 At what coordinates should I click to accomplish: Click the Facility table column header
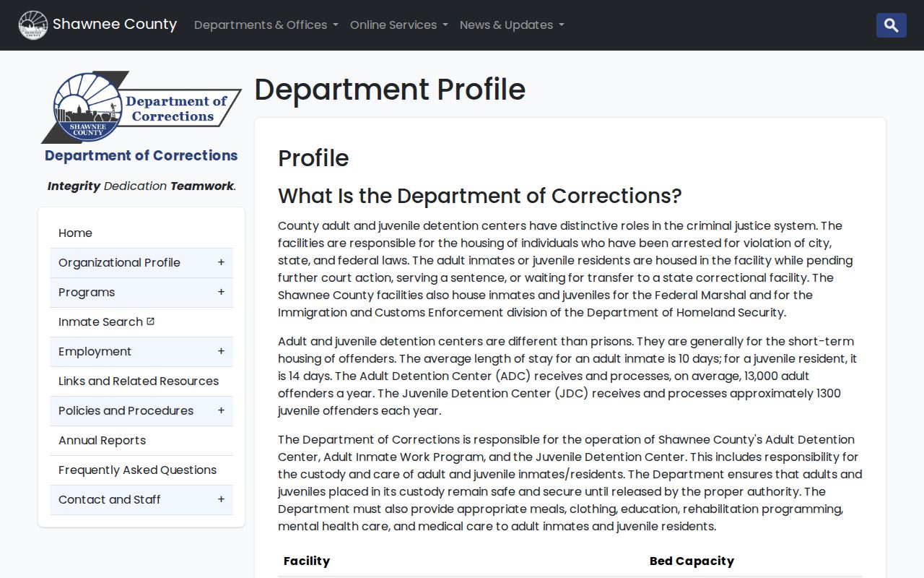307,561
